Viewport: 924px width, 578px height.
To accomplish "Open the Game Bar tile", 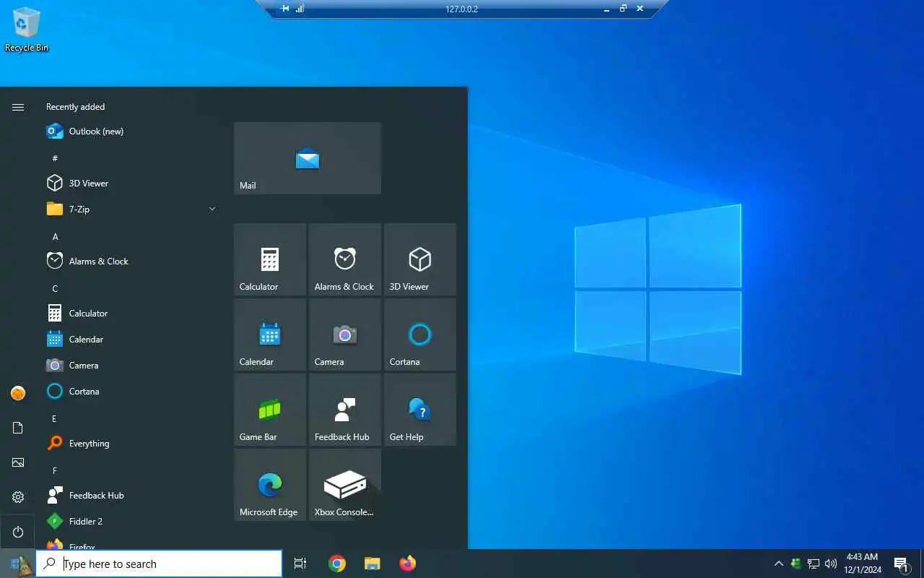I will tap(270, 410).
